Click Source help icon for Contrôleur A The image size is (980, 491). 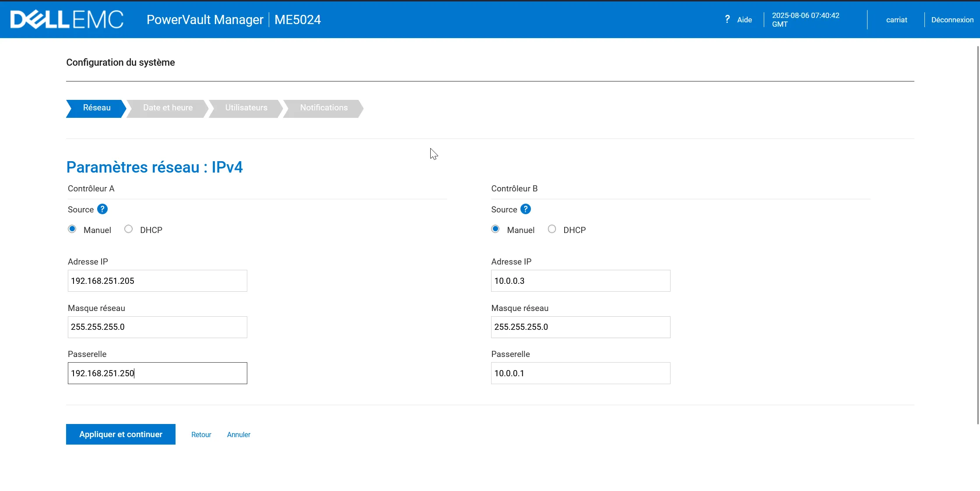point(102,209)
